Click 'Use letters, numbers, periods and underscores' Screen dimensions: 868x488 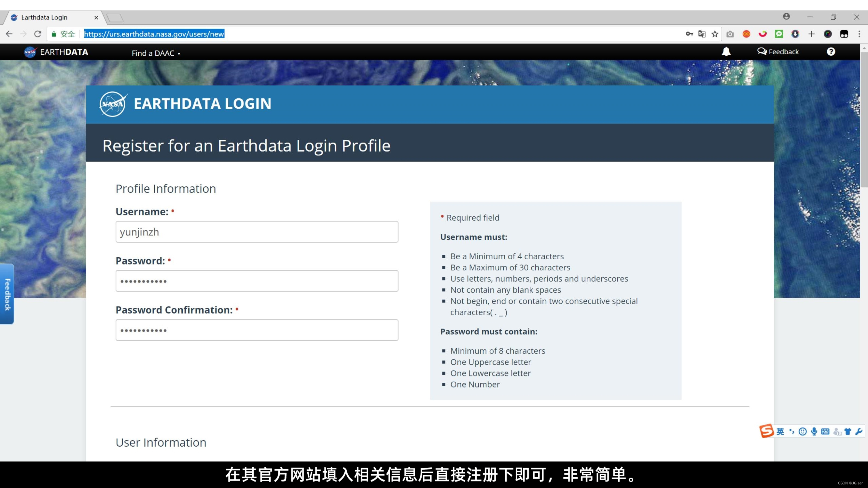[539, 279]
